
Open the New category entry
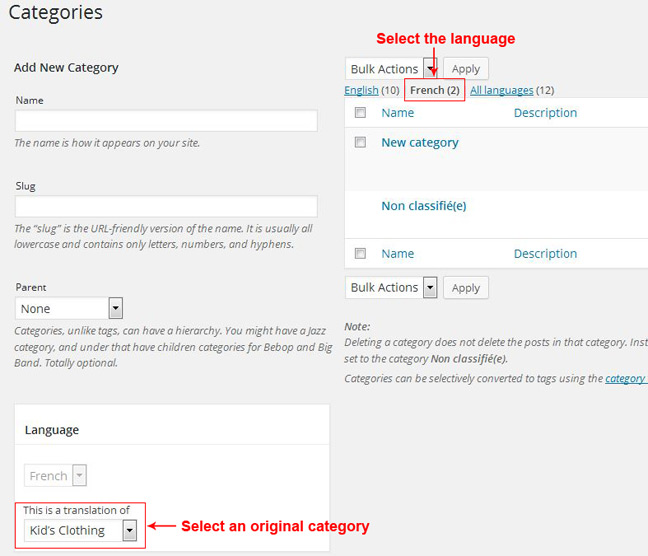[x=420, y=143]
